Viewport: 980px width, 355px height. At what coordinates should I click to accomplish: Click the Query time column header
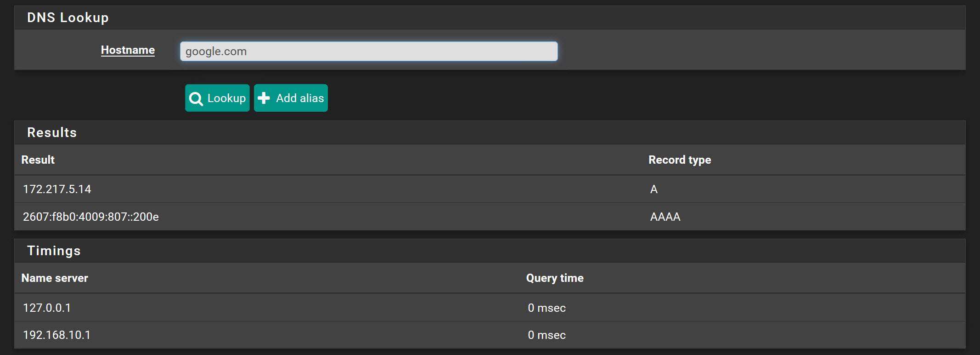click(x=555, y=278)
